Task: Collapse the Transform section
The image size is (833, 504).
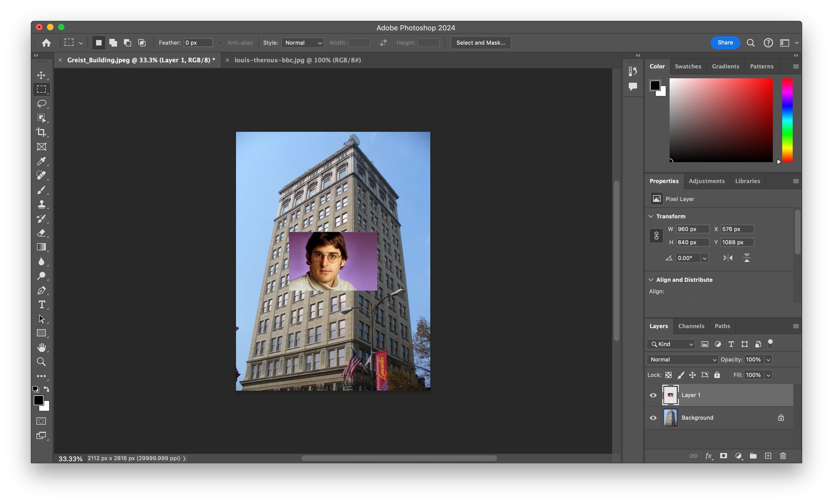Action: point(651,216)
